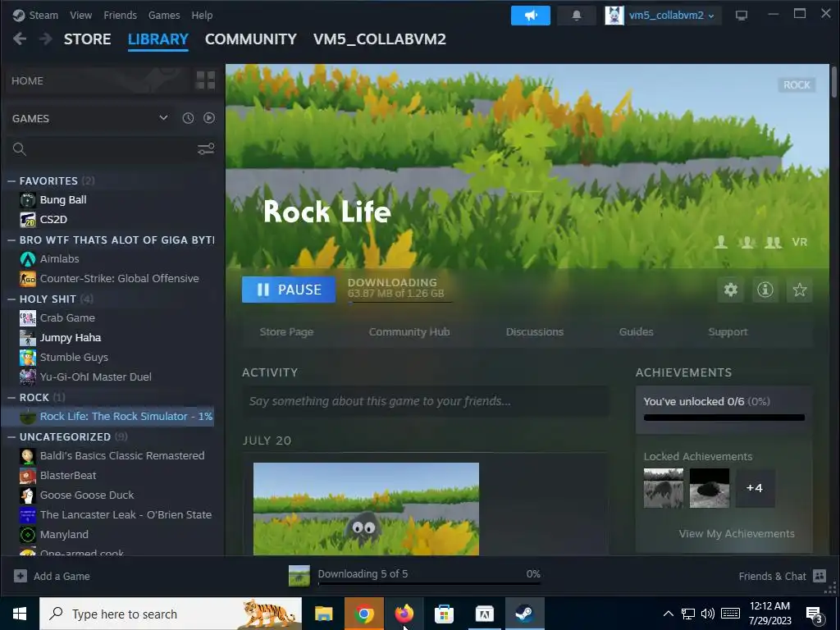The height and width of the screenshot is (630, 840).
Task: Open Microsoft Store from the taskbar
Action: click(x=444, y=614)
